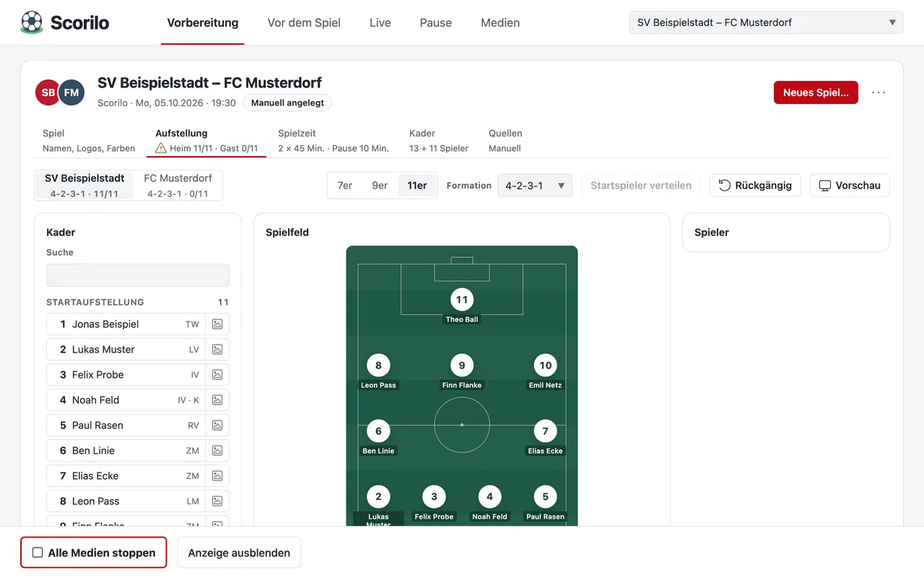Open the Kader section tab
This screenshot has height=578, width=924.
(439, 141)
